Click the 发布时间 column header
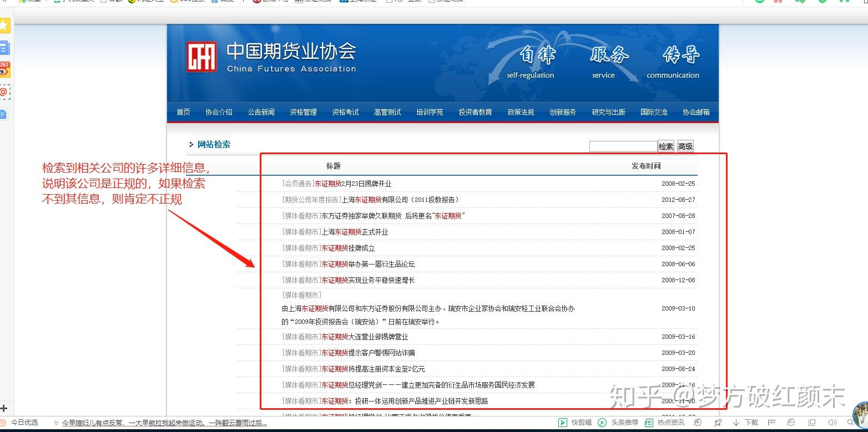The height and width of the screenshot is (432, 868). (x=646, y=166)
